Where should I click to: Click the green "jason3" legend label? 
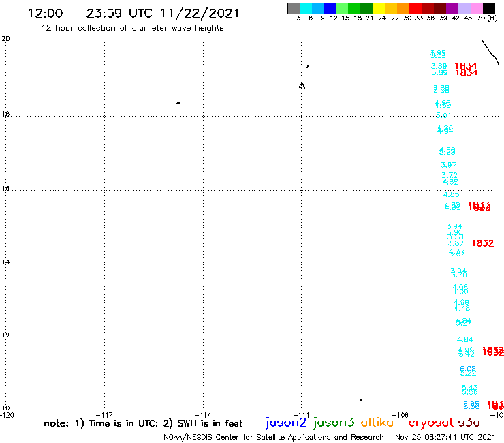point(334,423)
